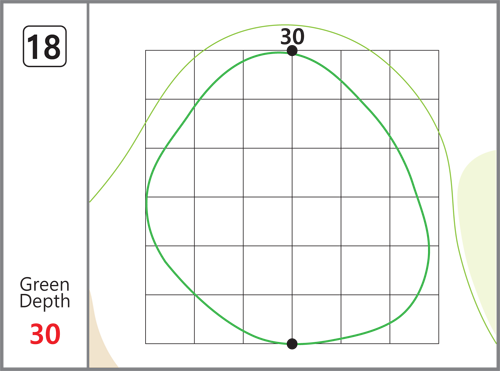500x371 pixels.
Task: Click the hole number 18 badge
Action: tap(45, 46)
